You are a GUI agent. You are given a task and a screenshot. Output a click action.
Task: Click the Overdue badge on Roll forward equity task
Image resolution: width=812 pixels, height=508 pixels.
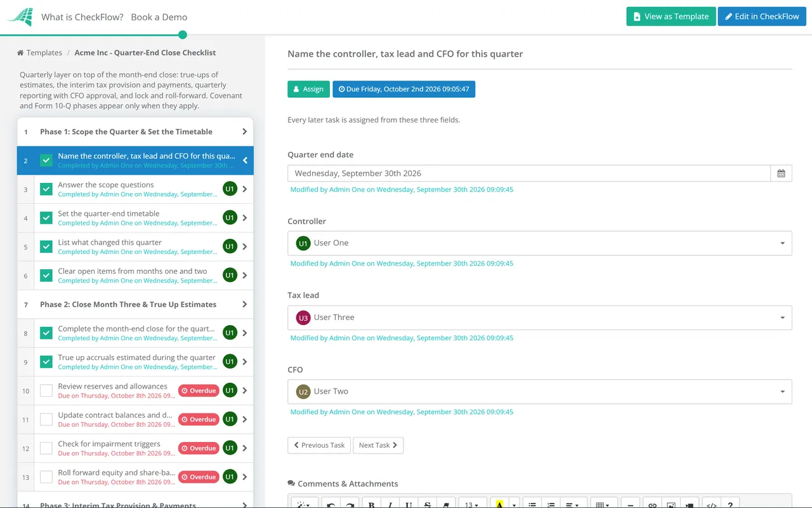[199, 477]
